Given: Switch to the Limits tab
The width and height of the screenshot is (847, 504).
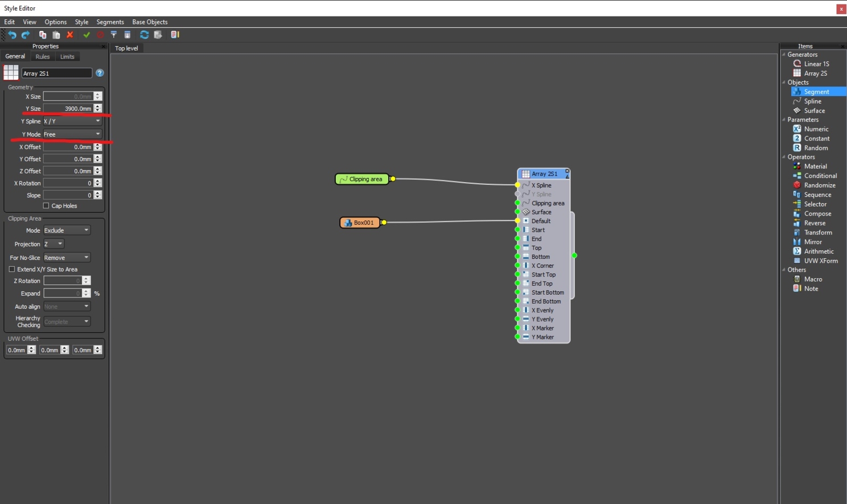Looking at the screenshot, I should 67,57.
